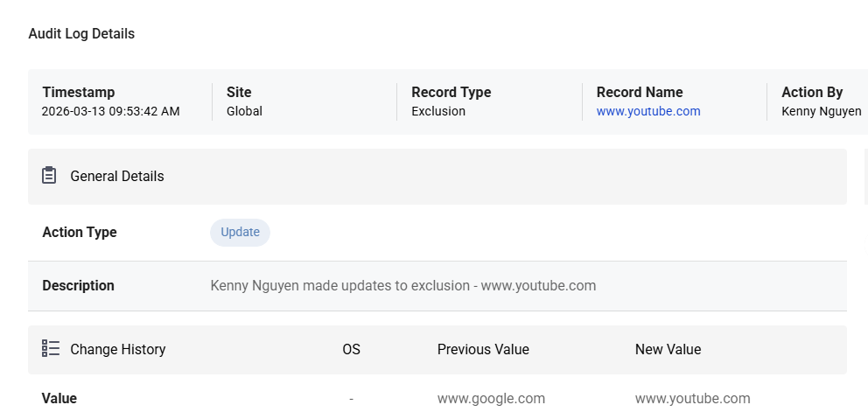Click the Site value Global
The image size is (868, 419).
tap(244, 111)
